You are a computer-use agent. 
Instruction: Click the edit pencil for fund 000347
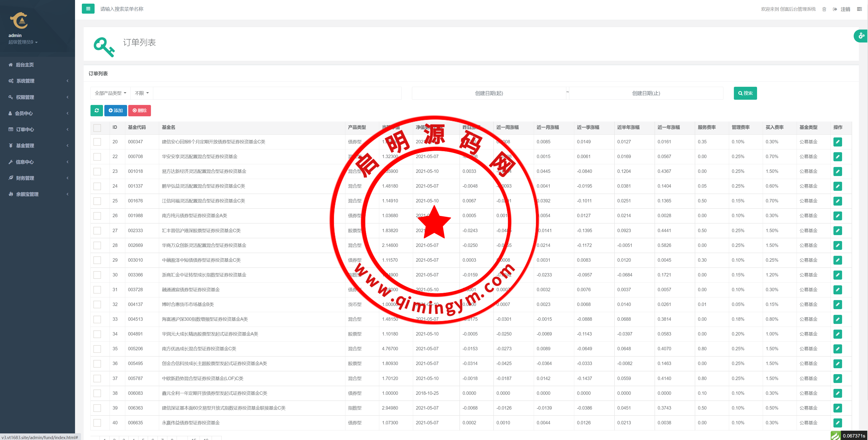coord(837,142)
